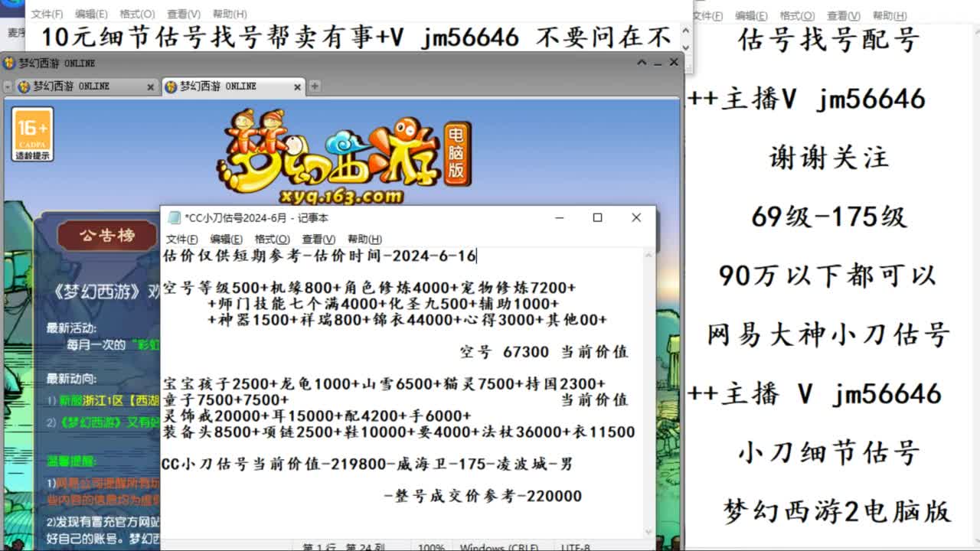Screen dimensions: 980x551
Task: Click the 电脑版 badge beside the logo
Action: (457, 153)
